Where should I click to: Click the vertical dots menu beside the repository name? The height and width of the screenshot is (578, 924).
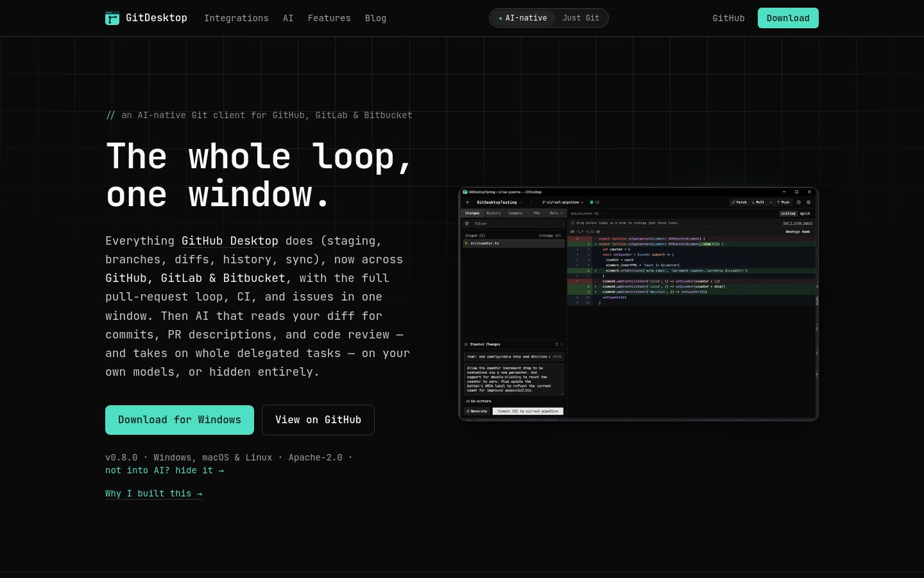[x=531, y=202]
